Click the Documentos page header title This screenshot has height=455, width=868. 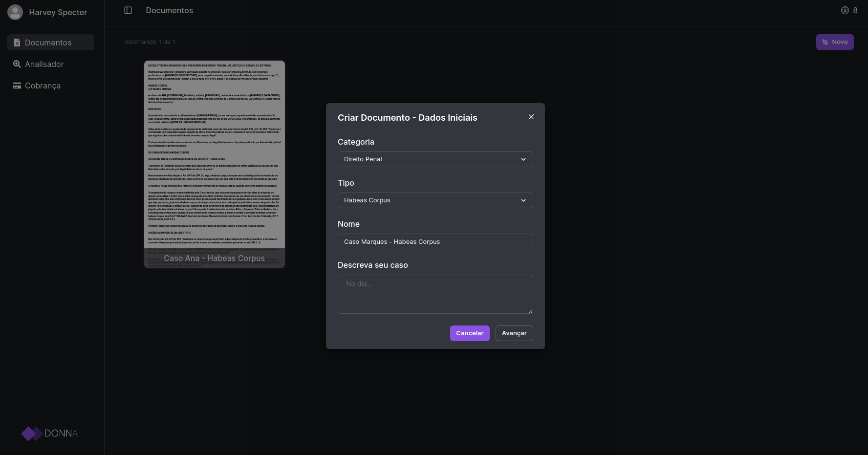tap(169, 10)
